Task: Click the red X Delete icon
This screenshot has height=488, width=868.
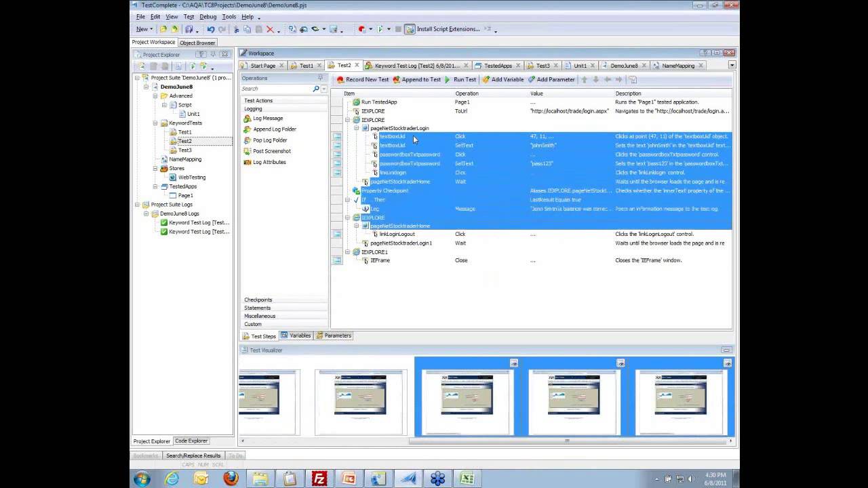Action: click(270, 29)
